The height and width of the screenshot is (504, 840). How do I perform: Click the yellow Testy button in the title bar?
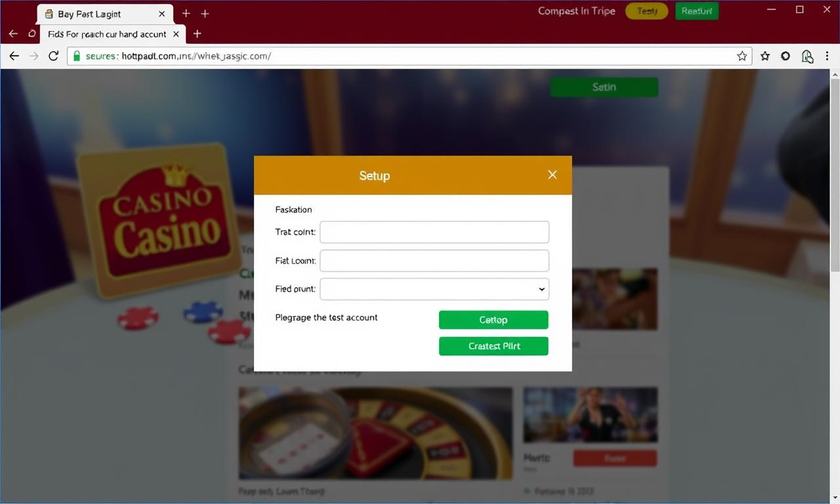pos(646,11)
